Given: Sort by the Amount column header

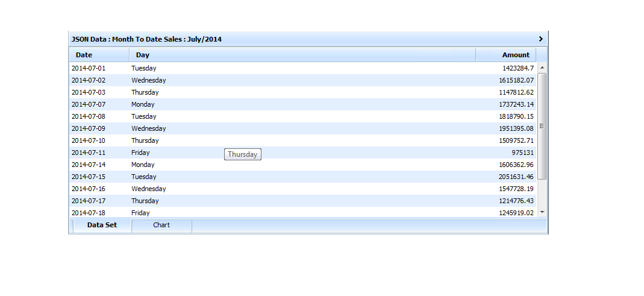Looking at the screenshot, I should tap(506, 55).
